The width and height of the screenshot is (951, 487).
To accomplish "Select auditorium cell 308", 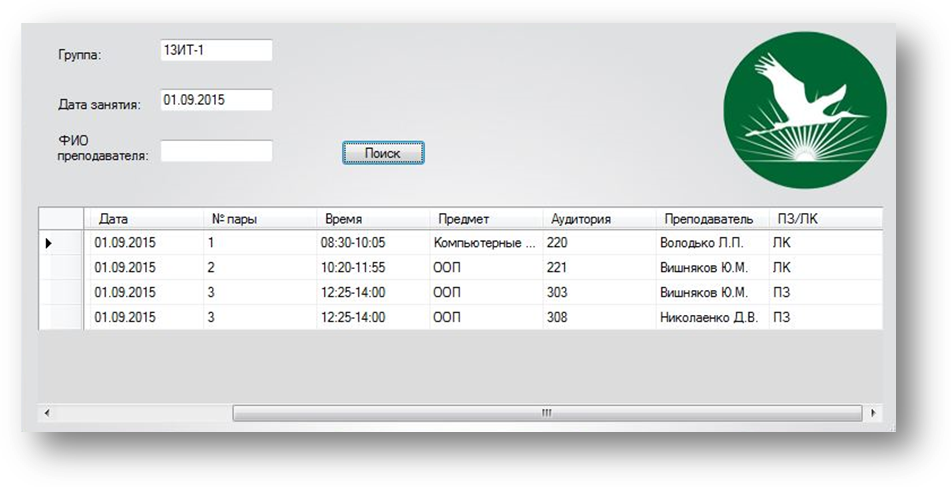I will [599, 317].
